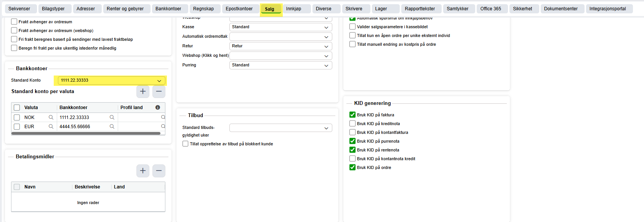644x222 pixels.
Task: Search bank account for 1111.22.33333 row
Action: tap(112, 117)
